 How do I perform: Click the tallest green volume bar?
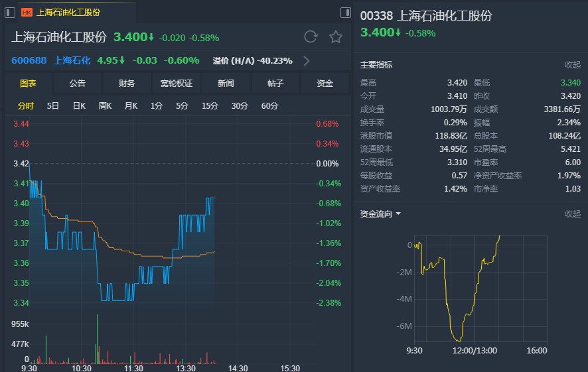[98, 339]
